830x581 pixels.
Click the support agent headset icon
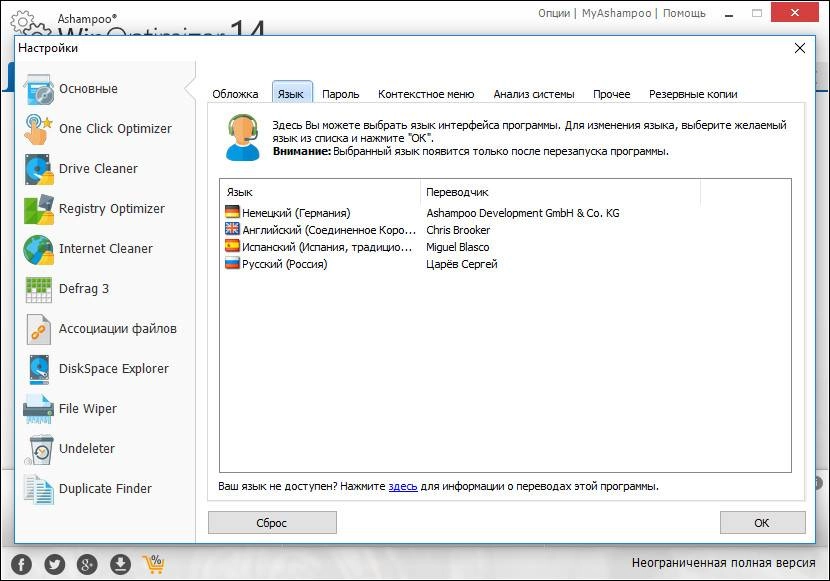coord(243,138)
